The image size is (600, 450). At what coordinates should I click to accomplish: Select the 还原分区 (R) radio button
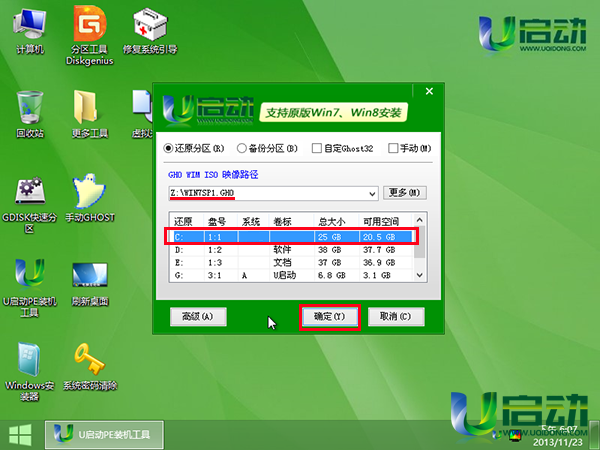pos(169,149)
